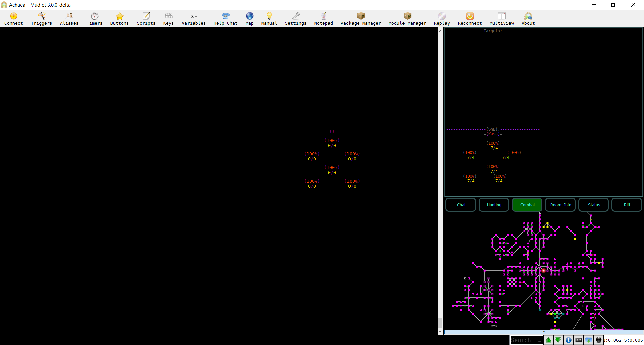644x345 pixels.
Task: Open Help Chat
Action: (225, 19)
